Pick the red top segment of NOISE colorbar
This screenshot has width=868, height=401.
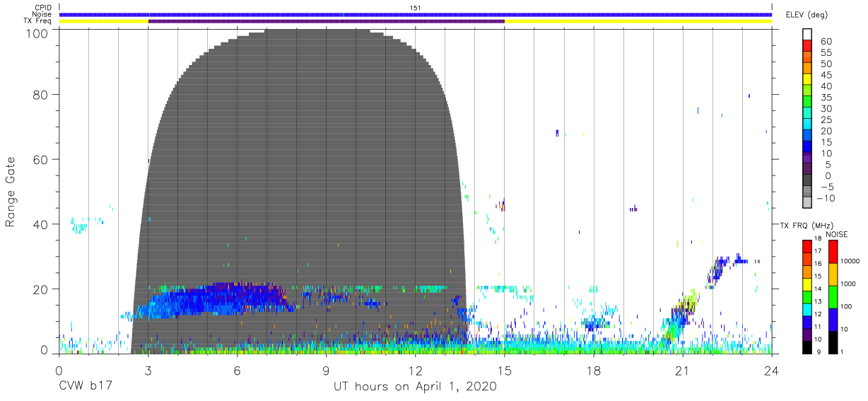tap(833, 251)
